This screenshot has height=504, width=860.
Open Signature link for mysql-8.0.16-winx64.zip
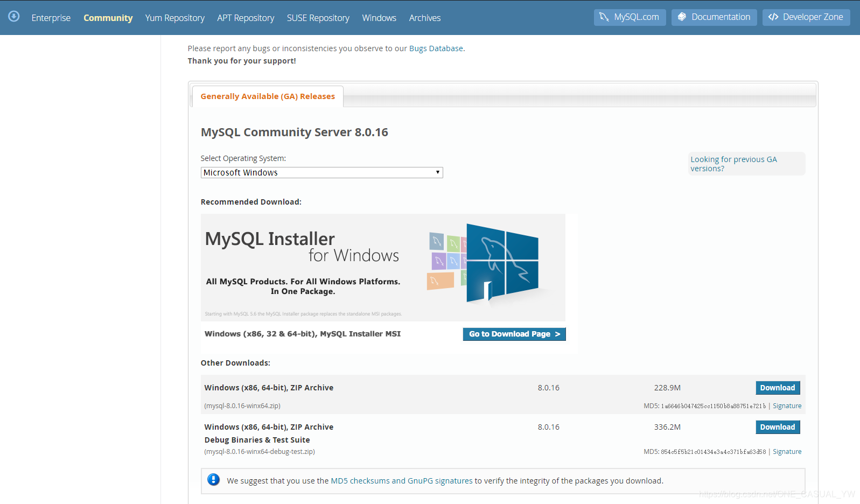coord(787,406)
